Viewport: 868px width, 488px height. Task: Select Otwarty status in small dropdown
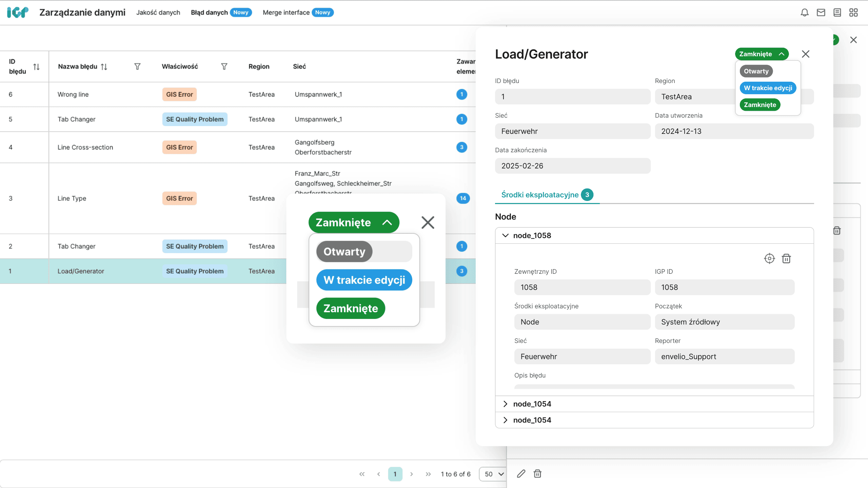click(756, 71)
